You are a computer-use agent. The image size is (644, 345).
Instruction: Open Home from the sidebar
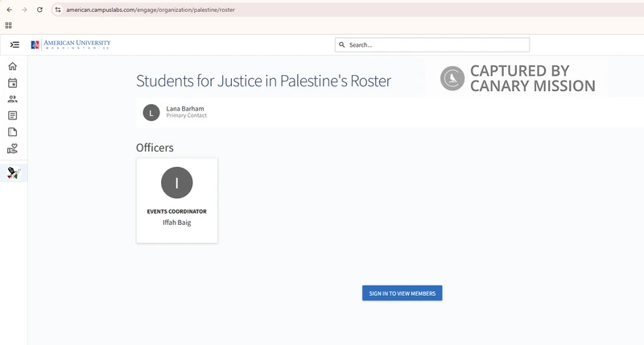point(13,66)
